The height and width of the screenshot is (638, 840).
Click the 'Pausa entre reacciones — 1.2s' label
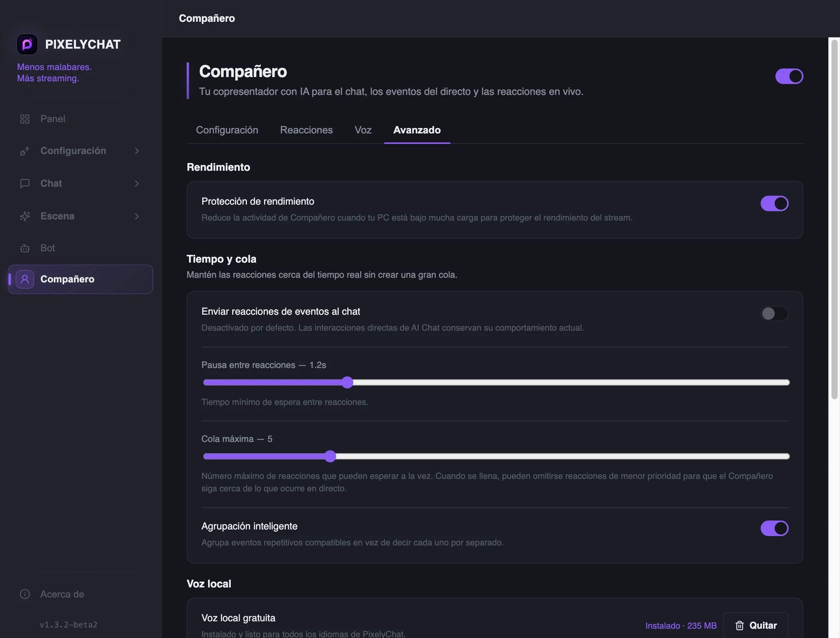(264, 365)
